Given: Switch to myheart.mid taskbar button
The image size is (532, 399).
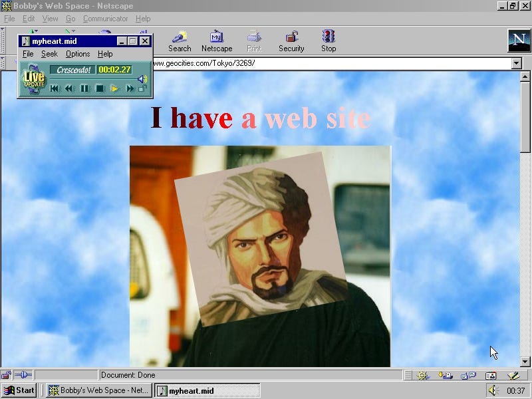Looking at the screenshot, I should (x=207, y=390).
